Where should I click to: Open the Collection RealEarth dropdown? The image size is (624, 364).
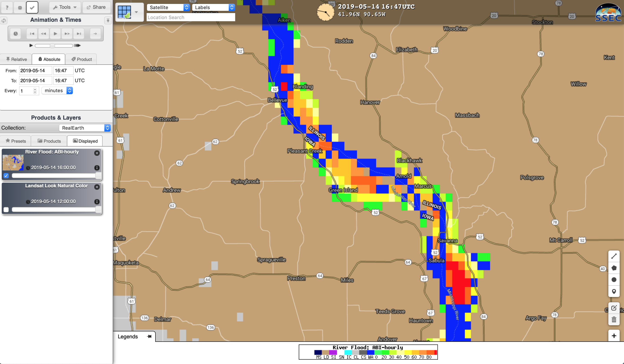tap(85, 128)
